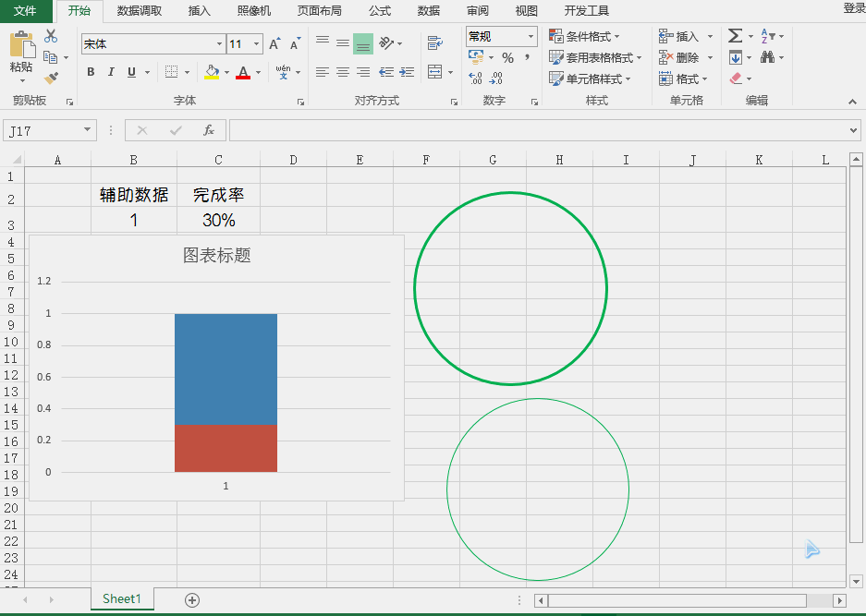Select the Format Painter icon
The width and height of the screenshot is (866, 616).
tap(53, 78)
